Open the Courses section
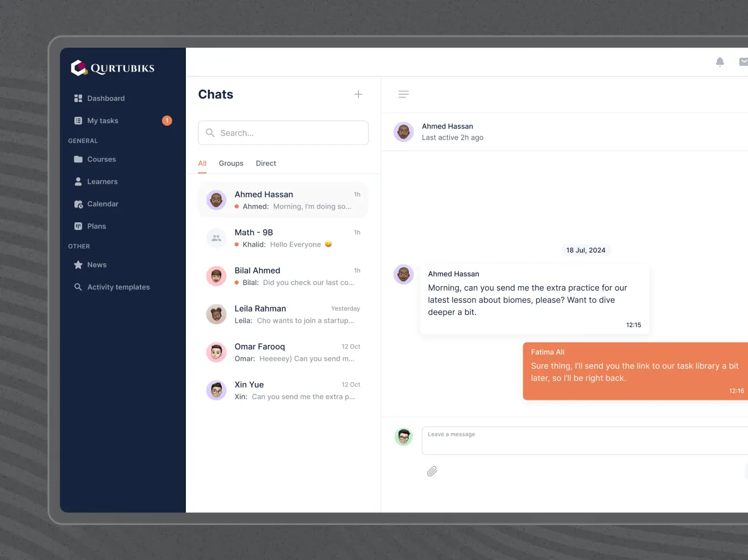The height and width of the screenshot is (560, 748). tap(101, 159)
